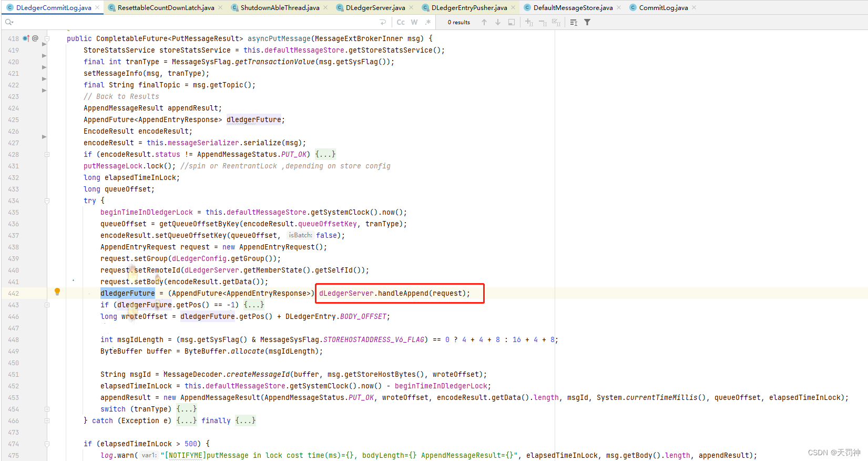Click 'asyncPutMessage' method name

click(279, 38)
